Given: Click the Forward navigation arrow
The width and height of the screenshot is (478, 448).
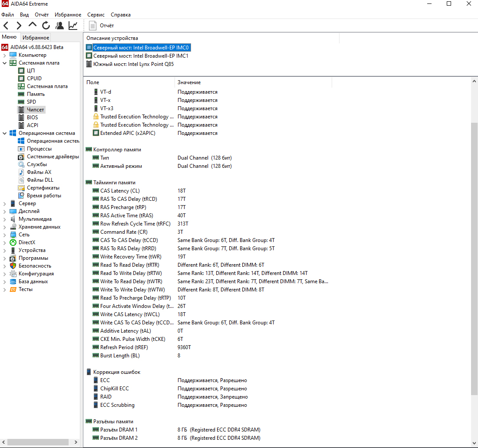Looking at the screenshot, I should [19, 26].
